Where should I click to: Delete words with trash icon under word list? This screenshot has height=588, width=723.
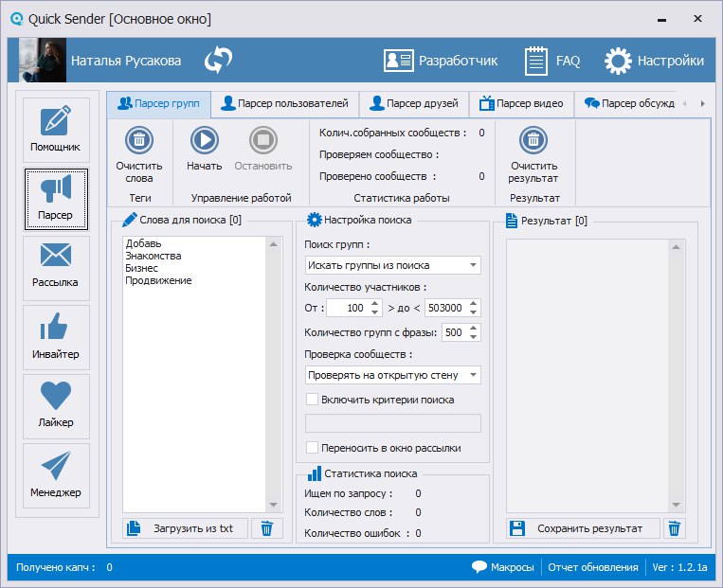coord(266,528)
